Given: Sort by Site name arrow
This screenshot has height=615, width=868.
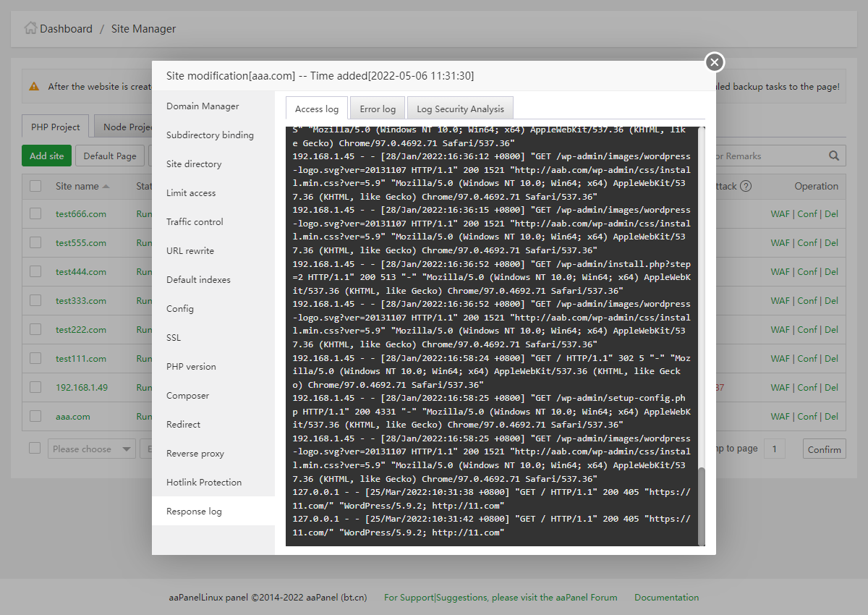Looking at the screenshot, I should (106, 186).
